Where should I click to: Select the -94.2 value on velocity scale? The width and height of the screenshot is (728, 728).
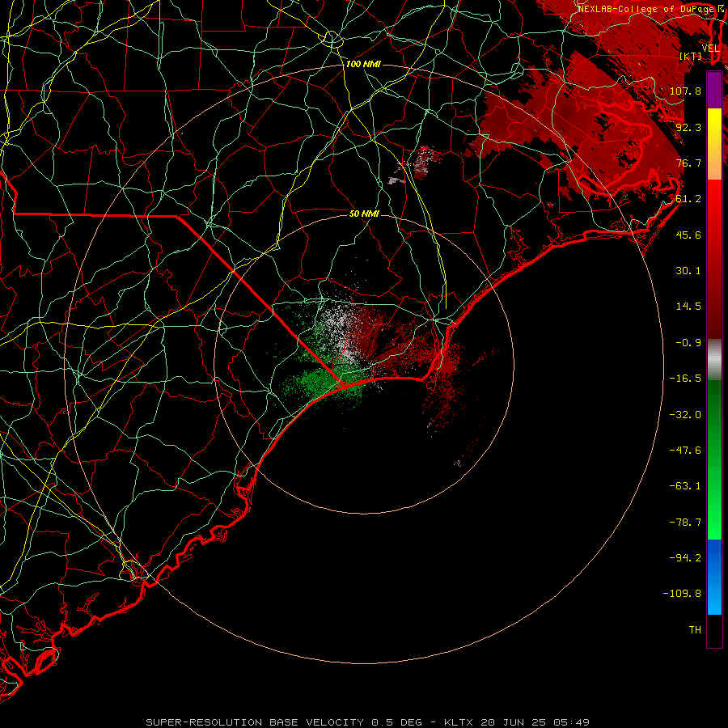tap(685, 558)
